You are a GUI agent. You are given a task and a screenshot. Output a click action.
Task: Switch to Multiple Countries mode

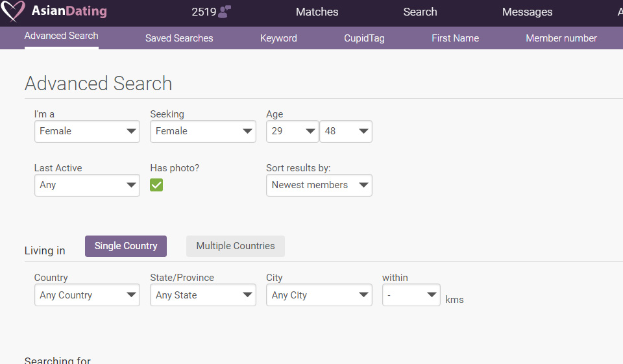pos(236,246)
